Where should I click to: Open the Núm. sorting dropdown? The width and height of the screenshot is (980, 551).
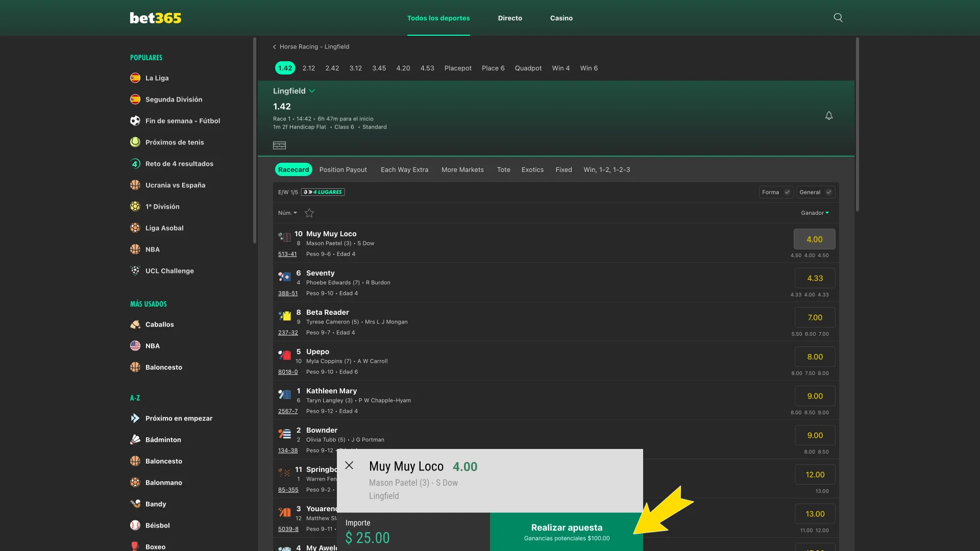287,213
